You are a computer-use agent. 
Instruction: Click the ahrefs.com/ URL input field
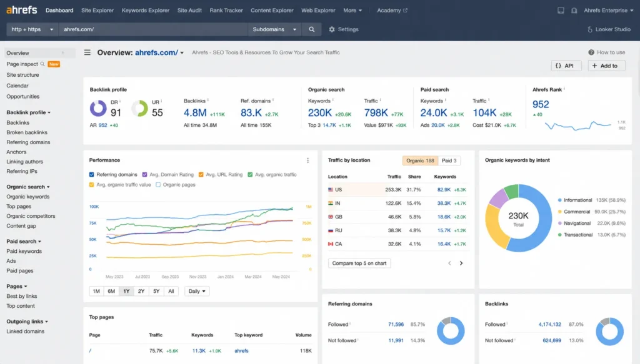point(154,29)
